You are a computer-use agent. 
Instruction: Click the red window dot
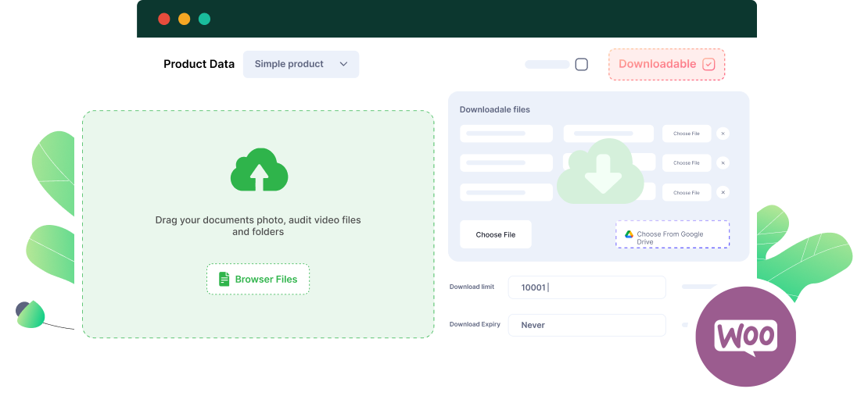click(164, 19)
